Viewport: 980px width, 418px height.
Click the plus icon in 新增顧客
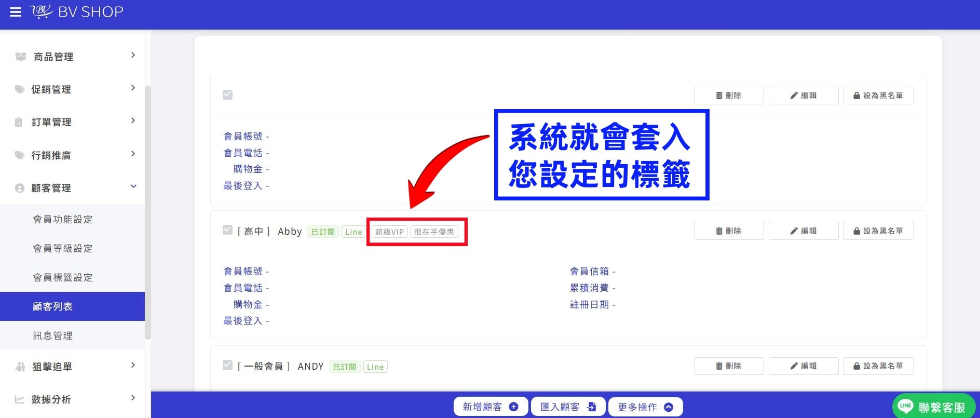pos(514,407)
